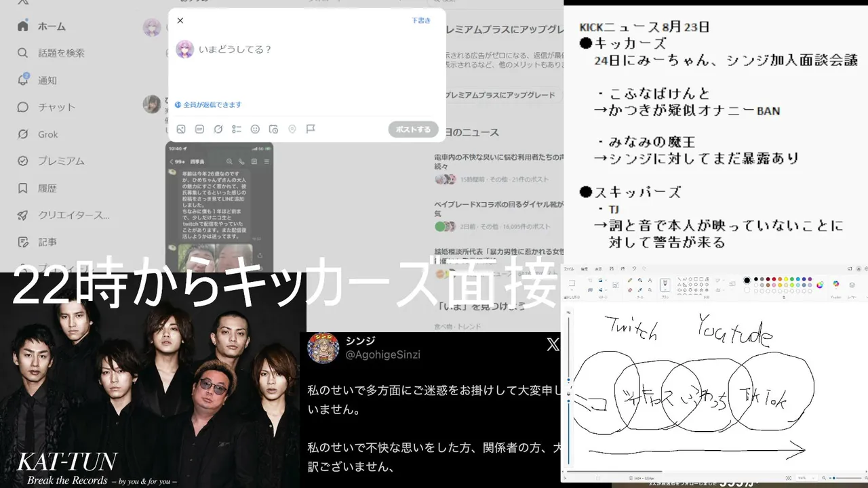Open the ホーム page in the X sidebar
The image size is (868, 488).
coord(42,26)
